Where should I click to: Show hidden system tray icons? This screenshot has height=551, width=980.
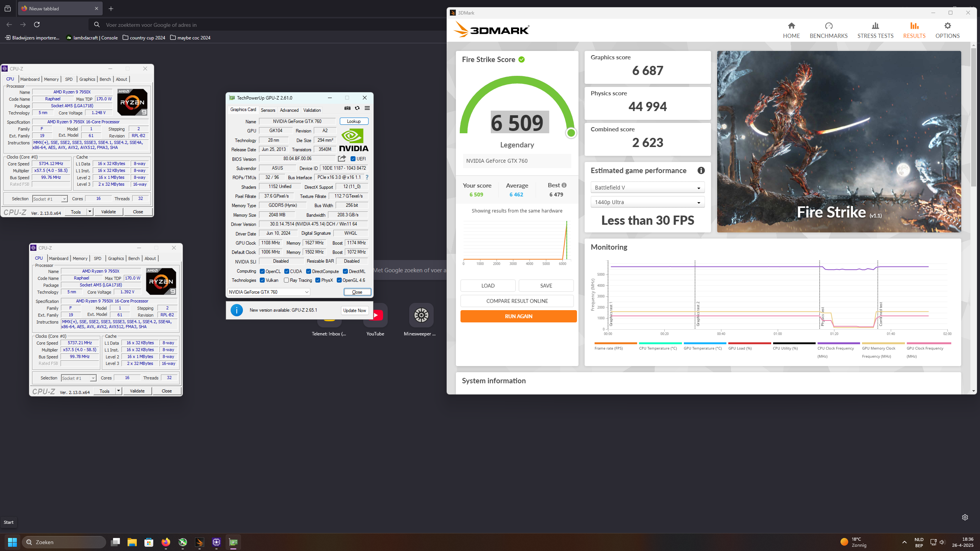[904, 542]
